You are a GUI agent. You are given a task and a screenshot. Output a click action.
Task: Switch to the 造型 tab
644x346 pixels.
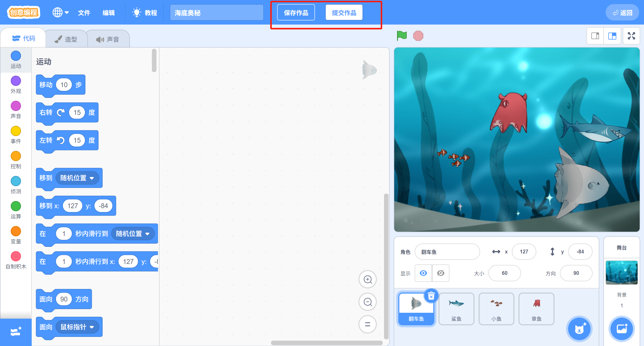pyautogui.click(x=66, y=39)
